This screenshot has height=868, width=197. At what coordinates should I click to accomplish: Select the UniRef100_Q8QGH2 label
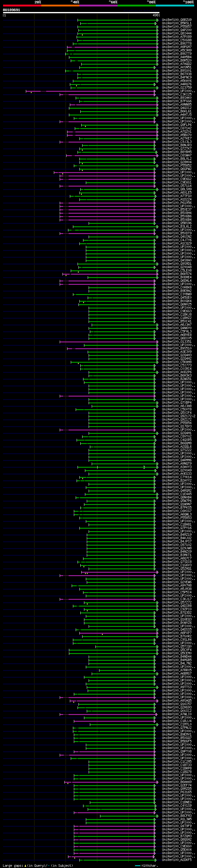point(176,839)
